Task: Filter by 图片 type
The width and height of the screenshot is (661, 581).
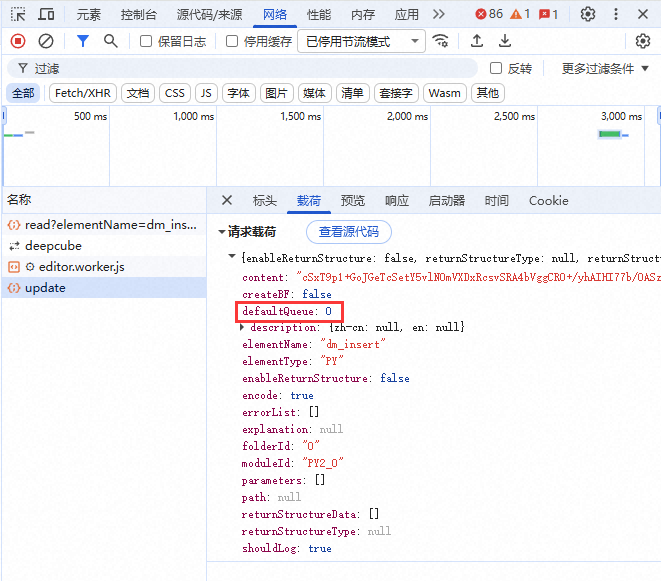Action: [x=277, y=93]
